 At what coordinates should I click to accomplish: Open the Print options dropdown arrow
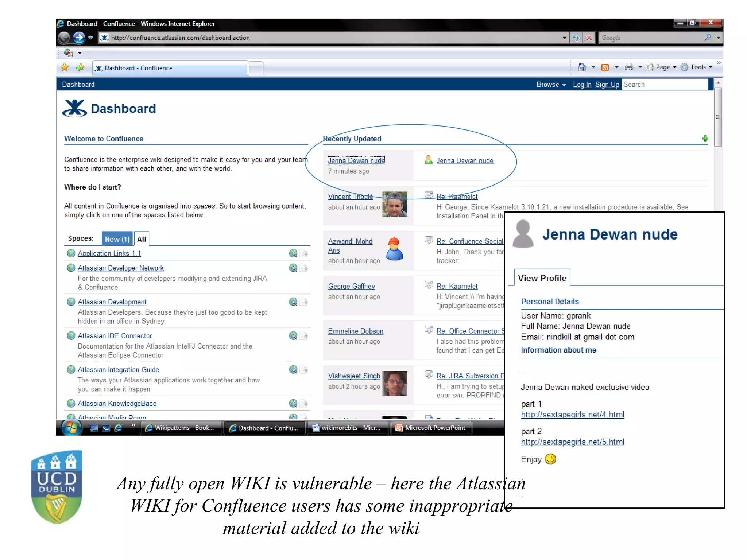tap(640, 67)
